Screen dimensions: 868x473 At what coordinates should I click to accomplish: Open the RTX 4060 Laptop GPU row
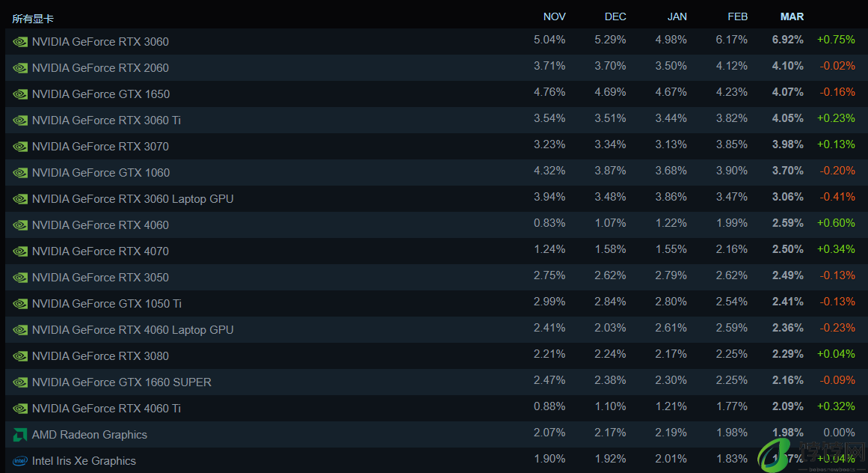tap(436, 329)
